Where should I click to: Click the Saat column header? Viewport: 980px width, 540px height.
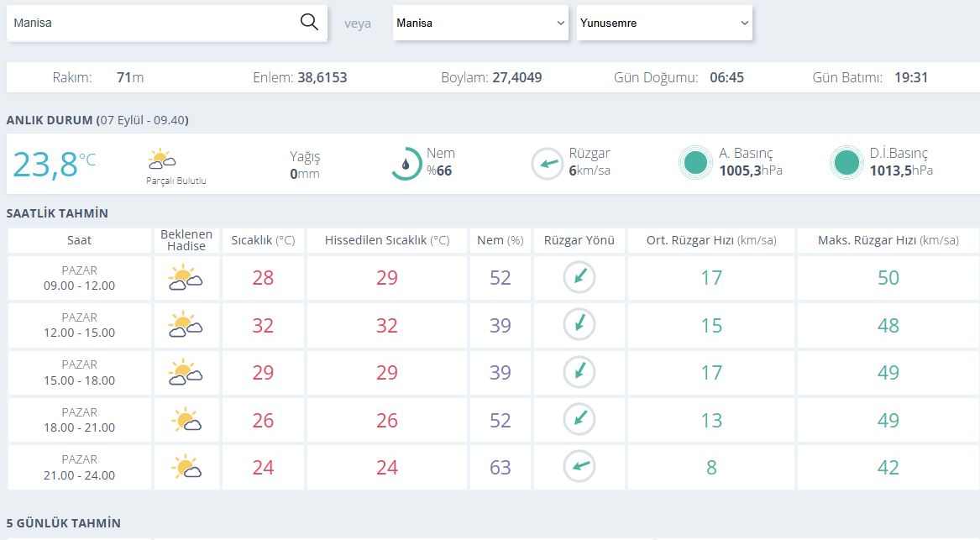[80, 240]
